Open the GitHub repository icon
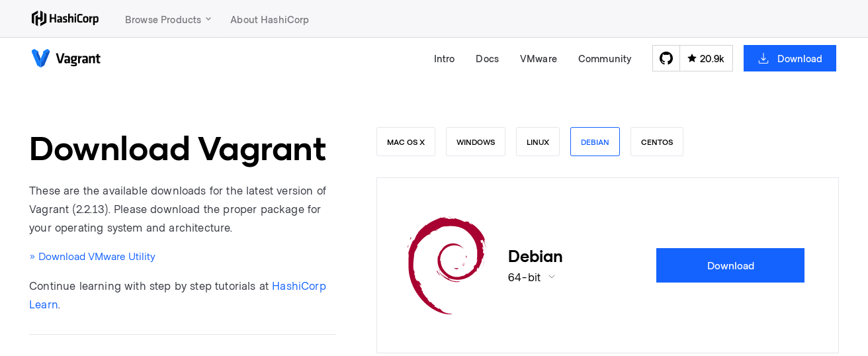The width and height of the screenshot is (868, 356). (x=666, y=58)
